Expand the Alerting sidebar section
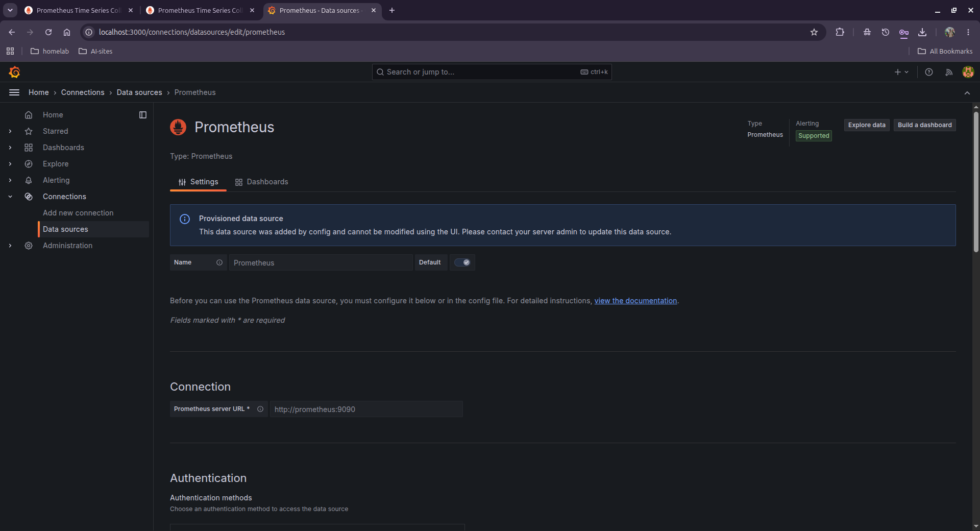Viewport: 980px width, 531px height. coord(10,180)
